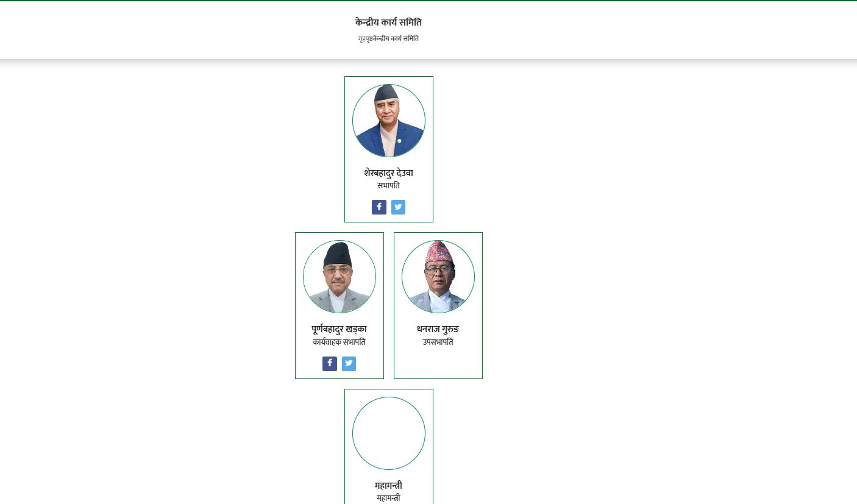Image resolution: width=857 pixels, height=504 pixels.
Task: Click Dhanraj Gurung's member card
Action: coord(438,305)
